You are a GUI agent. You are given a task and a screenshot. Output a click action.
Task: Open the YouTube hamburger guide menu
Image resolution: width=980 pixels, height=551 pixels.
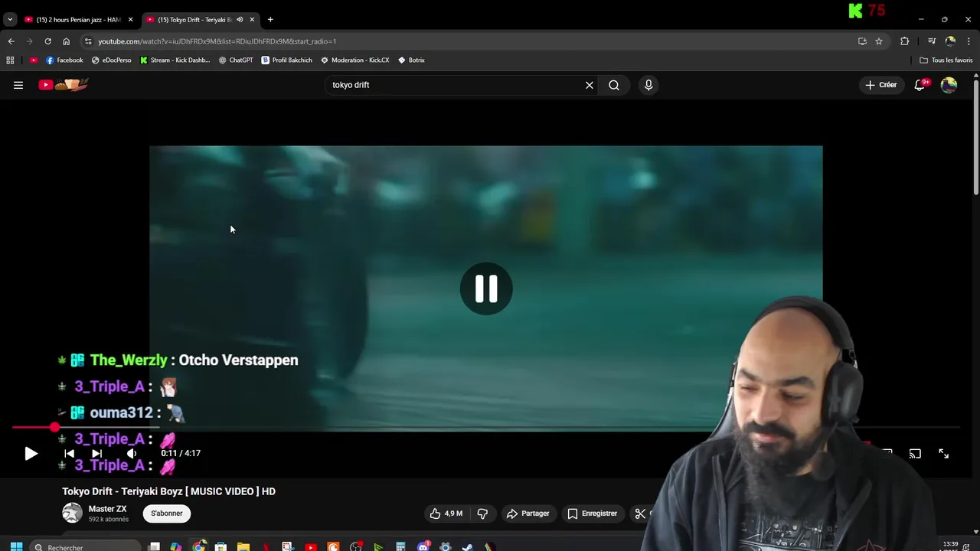pos(18,85)
